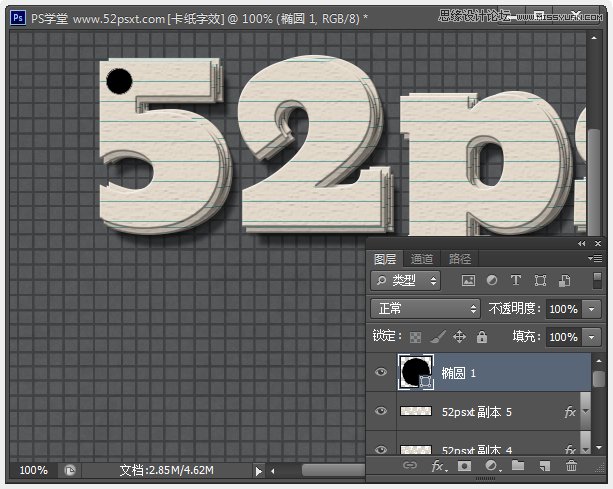Image resolution: width=613 pixels, height=489 pixels.
Task: Hide the 椭圆 1 layer
Action: point(380,372)
